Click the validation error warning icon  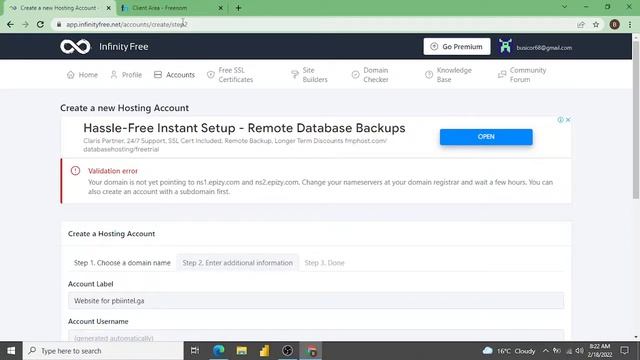coord(76,171)
